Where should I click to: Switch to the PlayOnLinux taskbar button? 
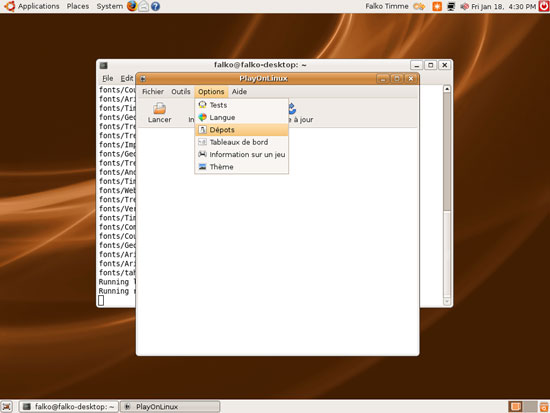pyautogui.click(x=170, y=407)
